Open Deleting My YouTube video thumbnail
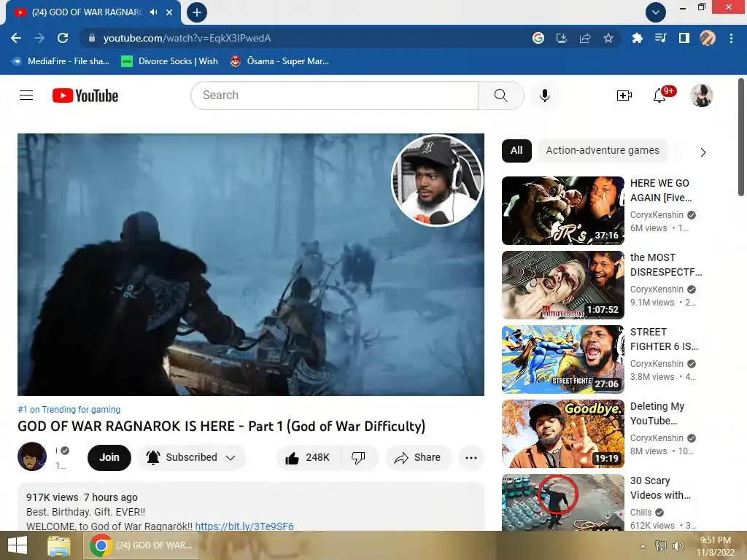Image resolution: width=747 pixels, height=560 pixels. 562,433
